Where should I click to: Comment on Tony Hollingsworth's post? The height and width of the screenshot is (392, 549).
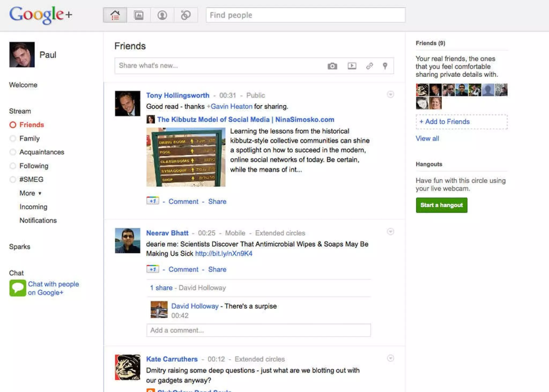click(183, 201)
